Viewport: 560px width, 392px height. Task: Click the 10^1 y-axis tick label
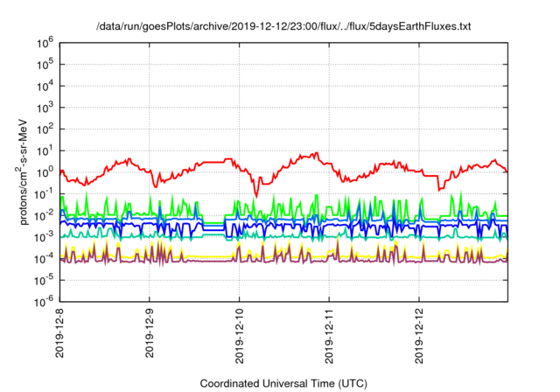click(45, 150)
